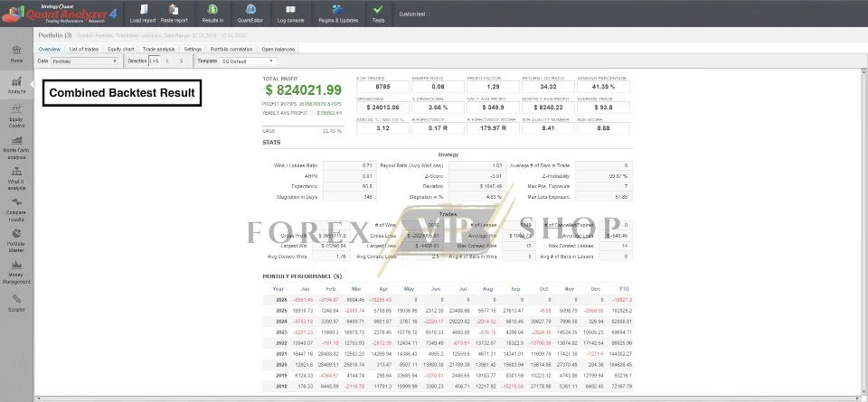Switch to the Trade analysis tab
Screen dimensions: 868x402
click(158, 49)
